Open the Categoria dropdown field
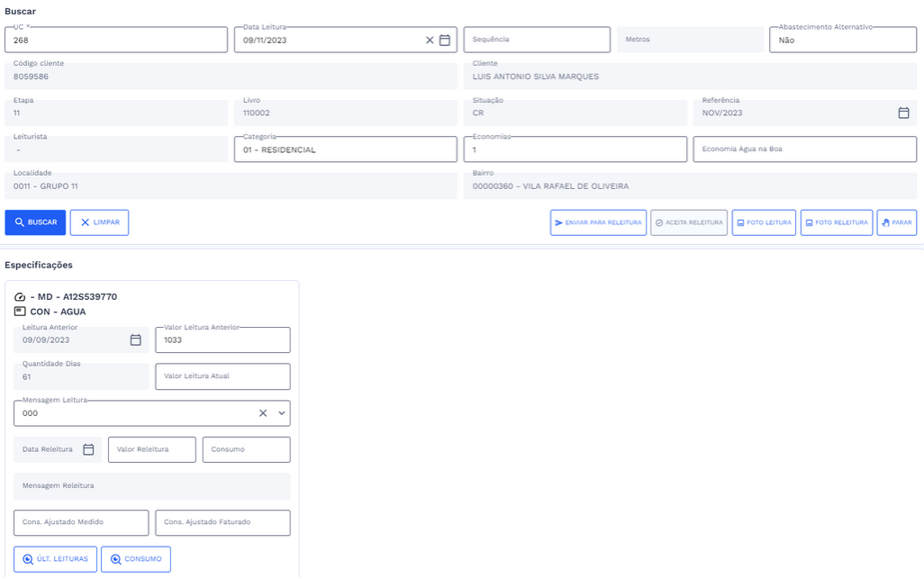 tap(345, 149)
